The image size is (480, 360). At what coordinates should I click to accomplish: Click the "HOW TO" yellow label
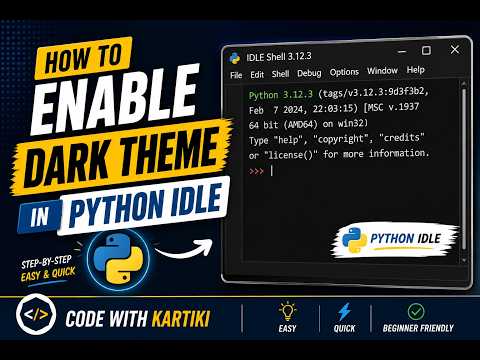click(83, 59)
